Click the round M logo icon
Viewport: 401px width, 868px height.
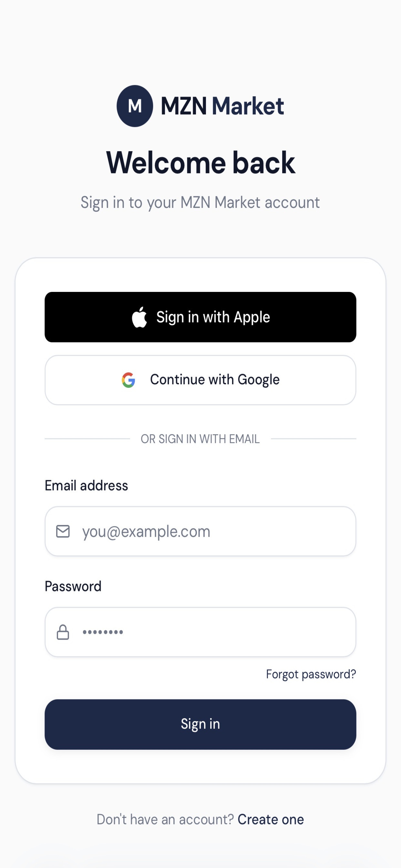[x=135, y=106]
